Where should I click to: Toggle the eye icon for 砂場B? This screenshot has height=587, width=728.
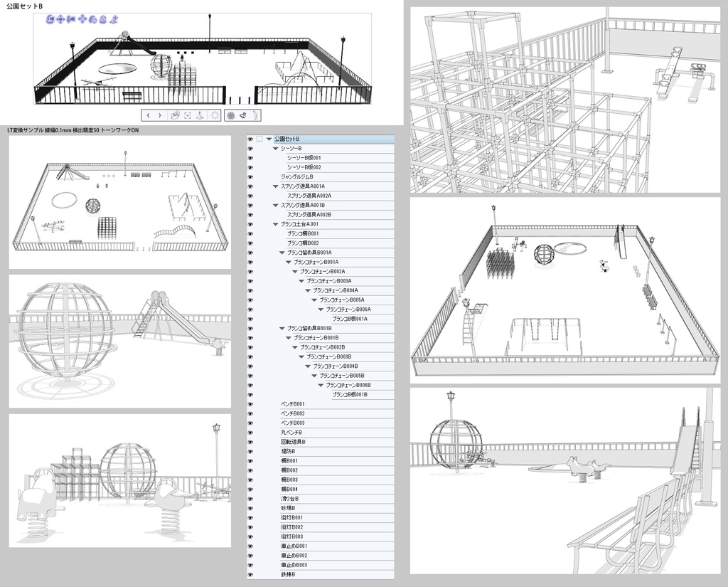[x=251, y=509]
